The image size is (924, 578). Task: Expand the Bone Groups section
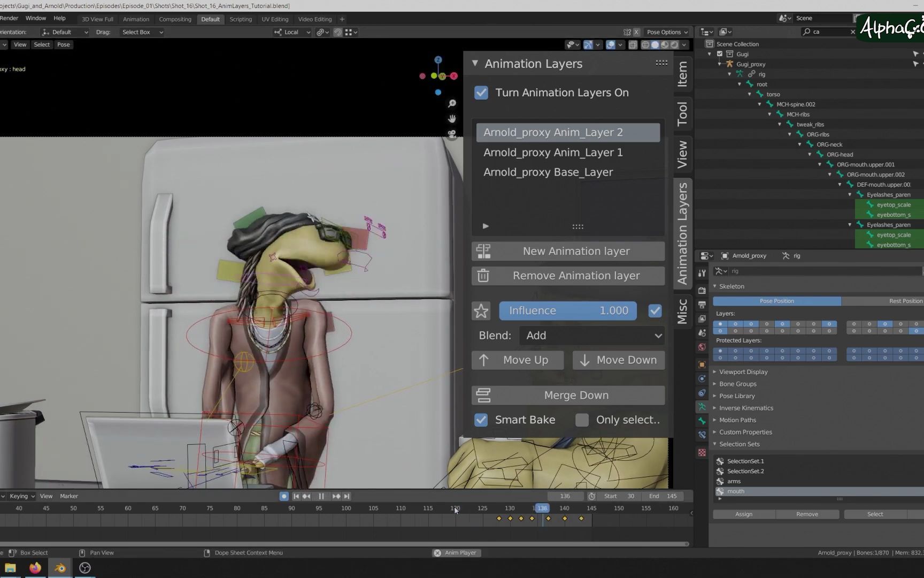738,384
